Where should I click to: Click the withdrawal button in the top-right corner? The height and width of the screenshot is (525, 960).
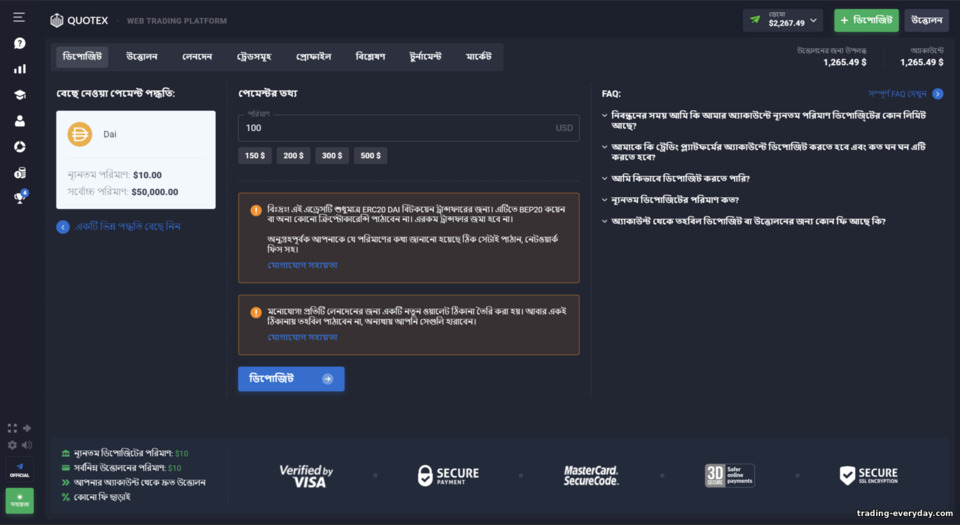tap(926, 20)
